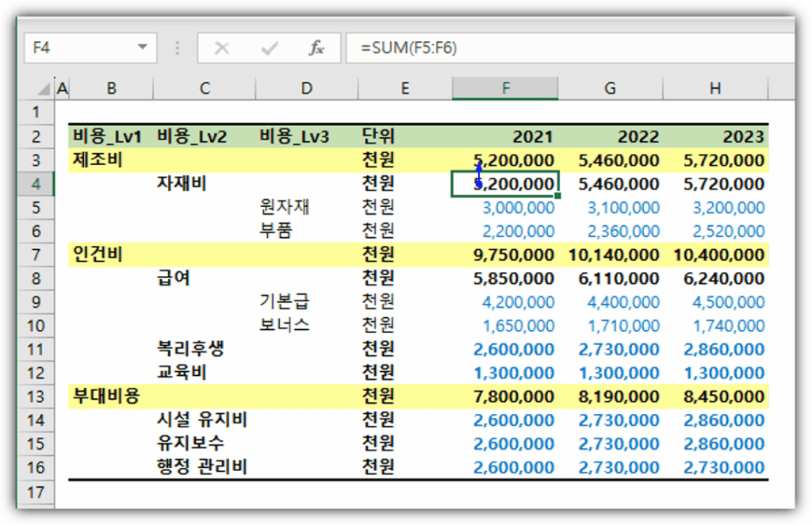Click the 비용_Lv2 header cell
This screenshot has width=812, height=525.
pyautogui.click(x=205, y=136)
